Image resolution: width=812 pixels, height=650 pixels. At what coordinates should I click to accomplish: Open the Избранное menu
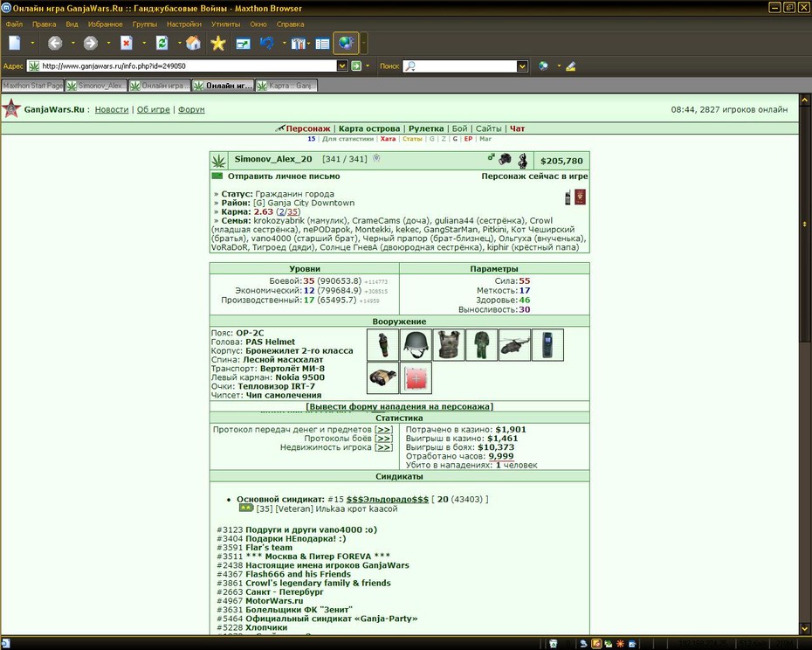coord(105,24)
